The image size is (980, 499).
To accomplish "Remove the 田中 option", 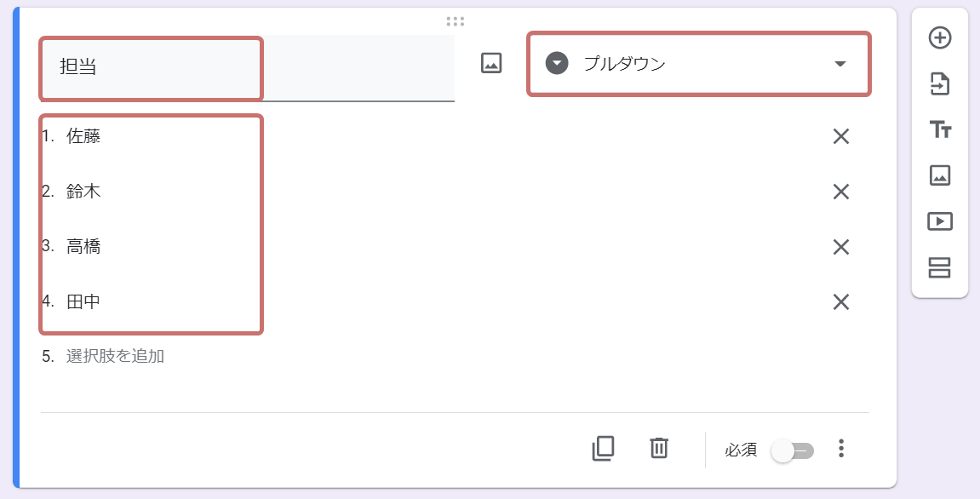I will 840,301.
